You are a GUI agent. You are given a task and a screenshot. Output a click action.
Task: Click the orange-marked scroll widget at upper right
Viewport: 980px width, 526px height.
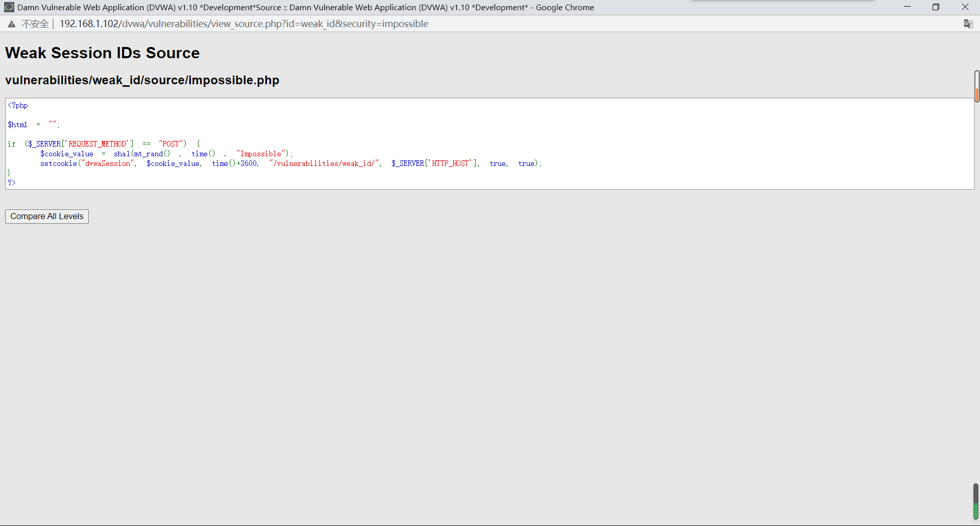click(976, 87)
